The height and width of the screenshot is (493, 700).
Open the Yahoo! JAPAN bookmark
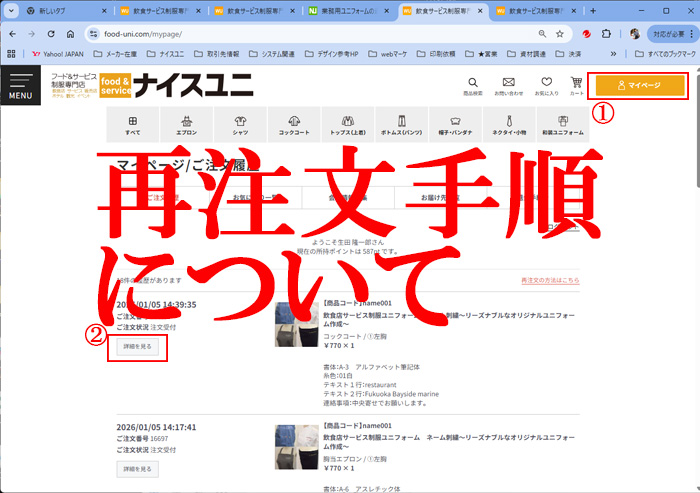pos(58,54)
